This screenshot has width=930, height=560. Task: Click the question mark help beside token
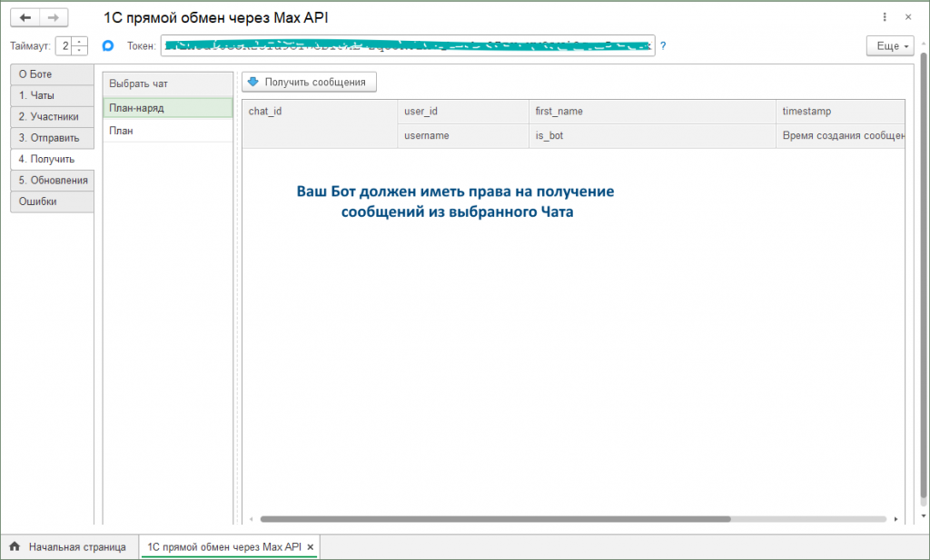coord(663,45)
